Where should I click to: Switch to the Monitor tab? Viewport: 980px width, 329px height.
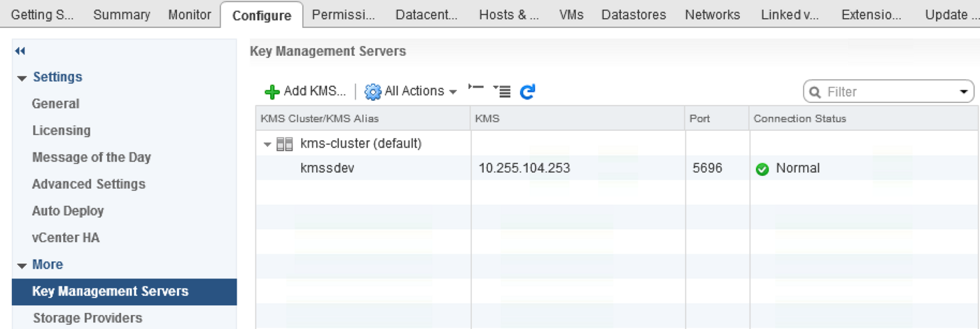click(189, 15)
